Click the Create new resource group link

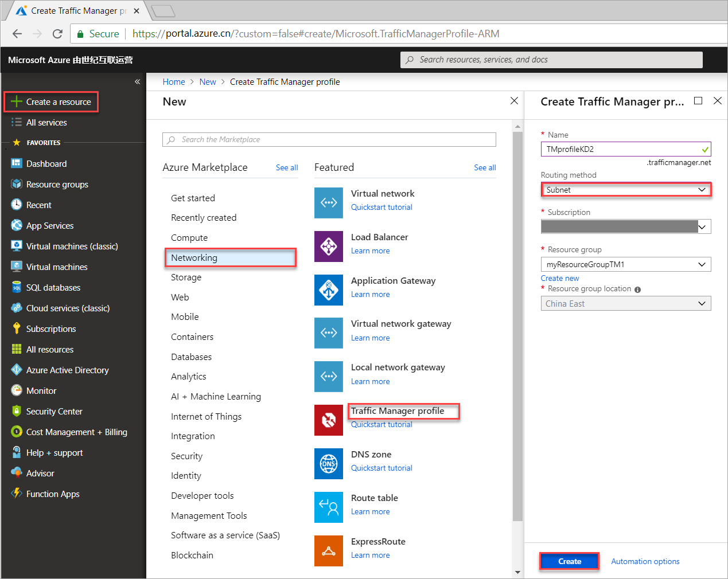pyautogui.click(x=560, y=278)
